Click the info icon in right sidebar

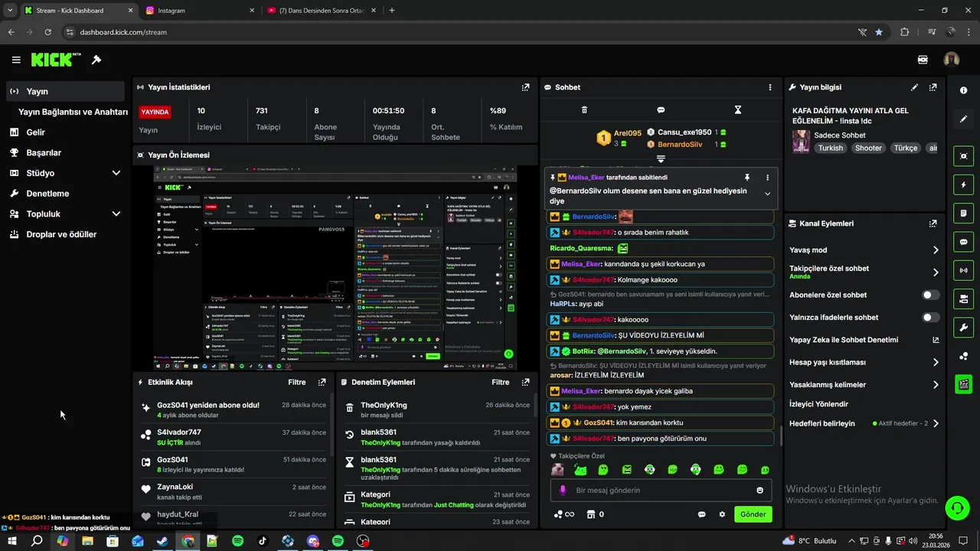click(x=964, y=90)
